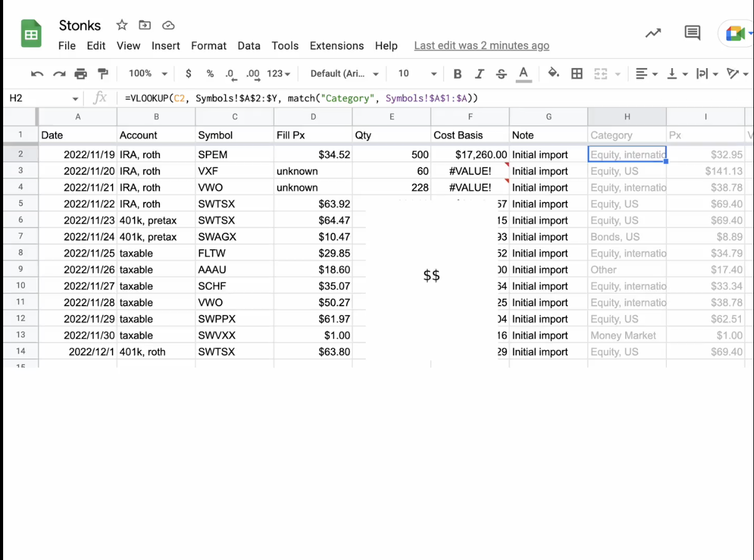Toggle bold formatting
This screenshot has width=754, height=560.
[457, 74]
